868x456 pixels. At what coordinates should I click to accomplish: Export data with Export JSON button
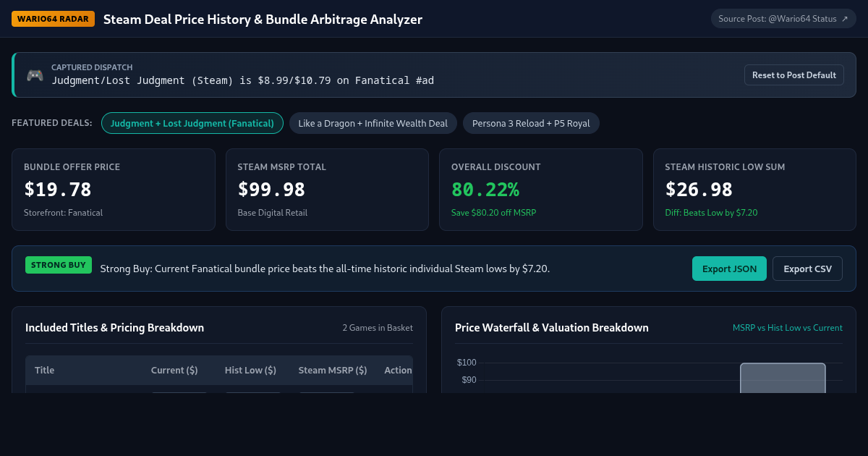[x=729, y=269]
